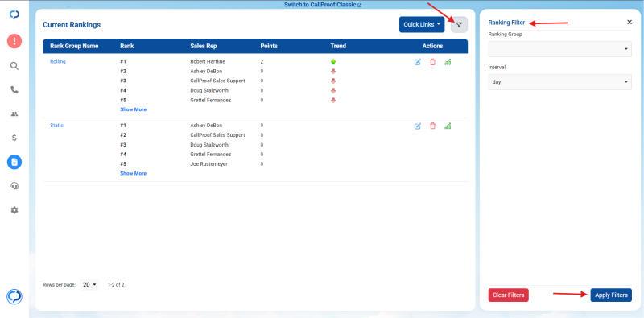The height and width of the screenshot is (318, 644).
Task: Open the Interval dropdown showing day
Action: [559, 82]
